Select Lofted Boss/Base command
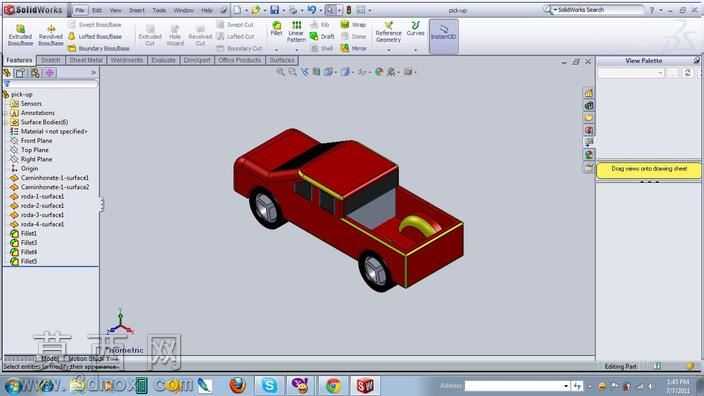704x396 pixels. 95,36
